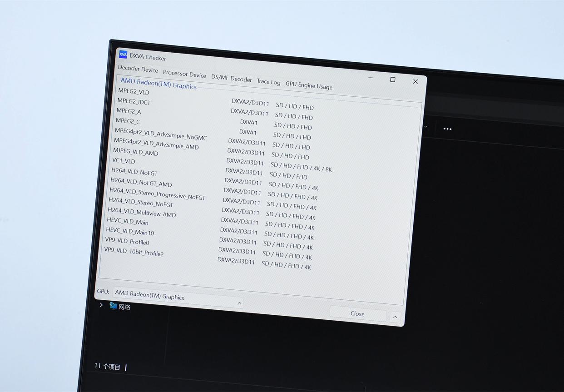Expand the 网络 tree item in Explorer
This screenshot has width=564, height=392.
(101, 305)
